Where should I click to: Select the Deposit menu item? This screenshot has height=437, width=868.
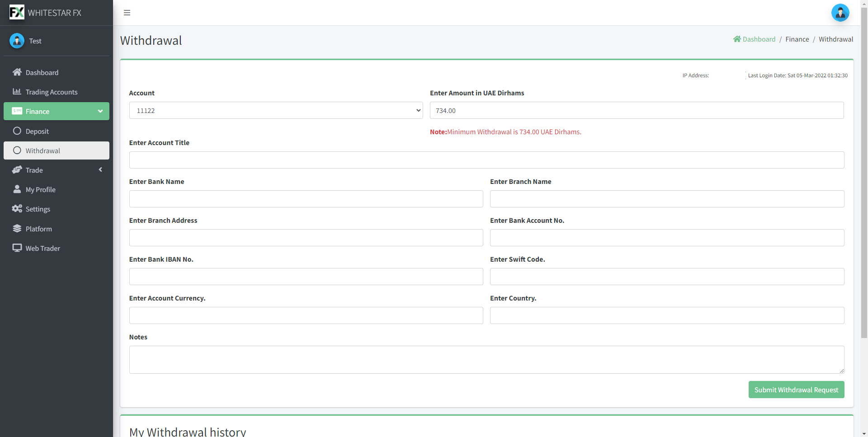click(x=57, y=131)
